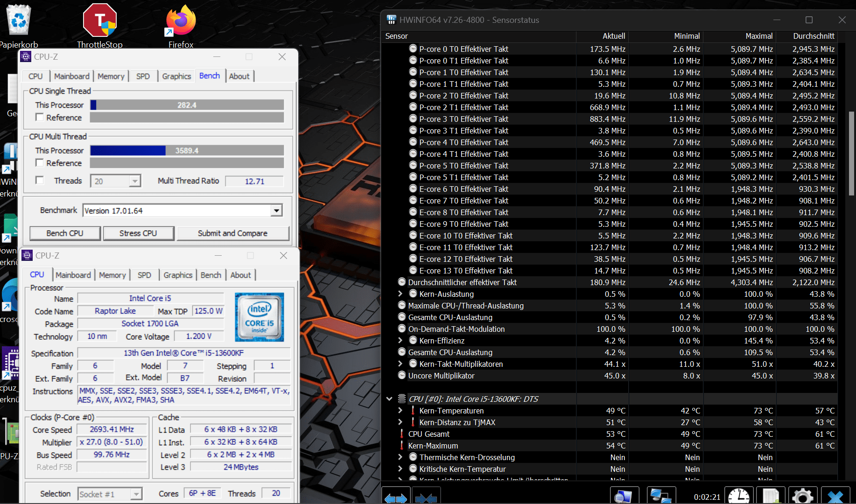Click icon beside On-Demand-Takt-Modulation
The height and width of the screenshot is (504, 856).
[x=402, y=329]
